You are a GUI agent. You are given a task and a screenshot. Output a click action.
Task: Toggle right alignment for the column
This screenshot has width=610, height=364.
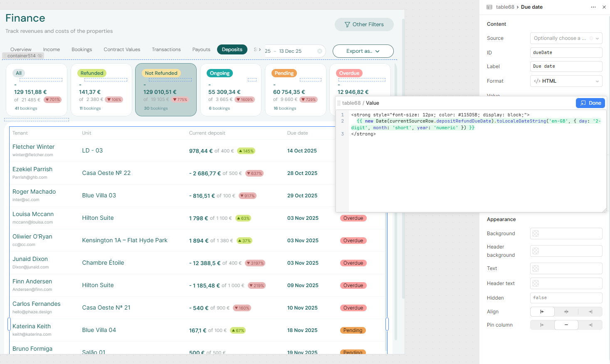[590, 311]
